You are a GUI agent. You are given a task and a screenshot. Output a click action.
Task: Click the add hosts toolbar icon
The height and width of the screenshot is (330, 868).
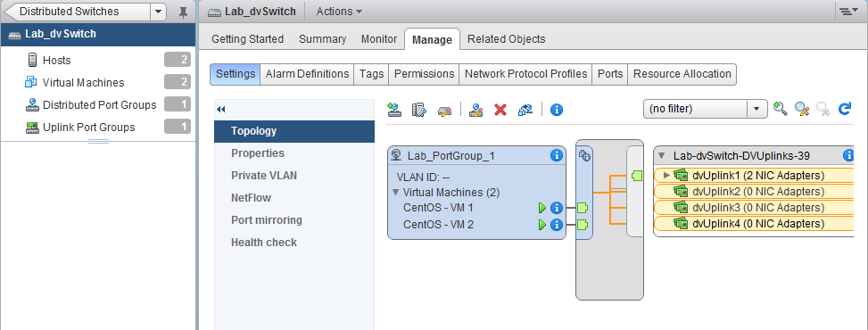394,109
